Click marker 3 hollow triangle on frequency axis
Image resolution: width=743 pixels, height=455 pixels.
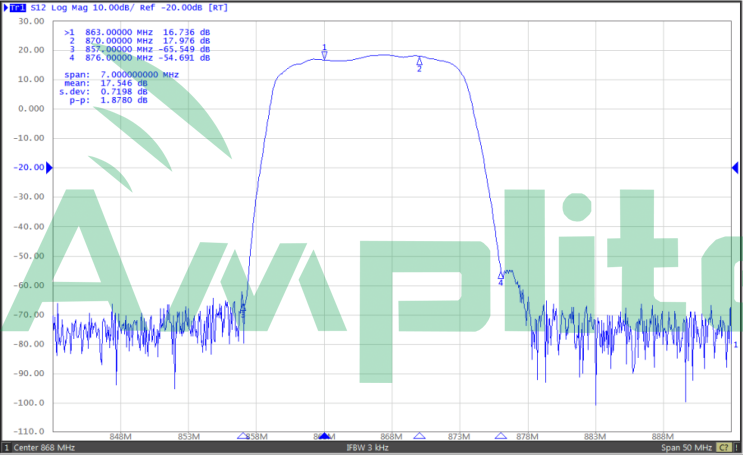[x=243, y=436]
